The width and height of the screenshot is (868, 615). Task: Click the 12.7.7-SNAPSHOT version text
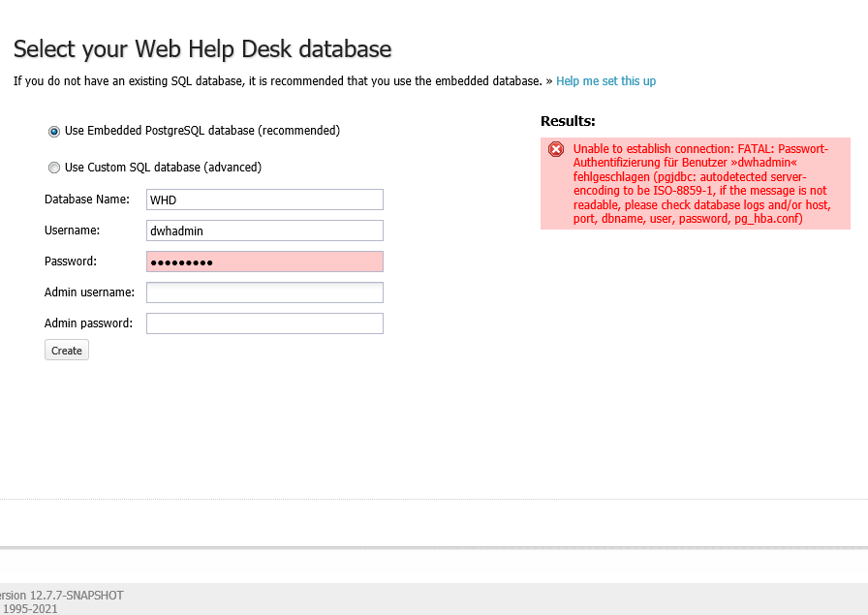[77, 596]
